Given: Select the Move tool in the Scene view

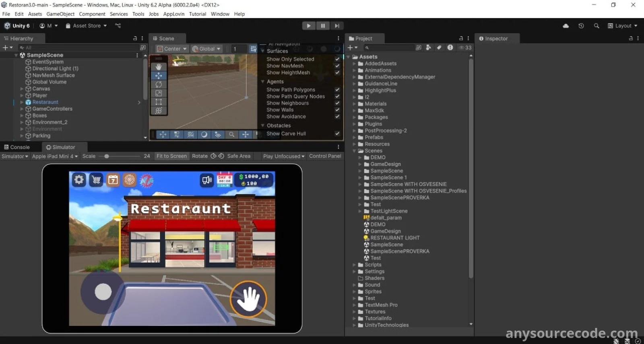Looking at the screenshot, I should click(x=159, y=76).
